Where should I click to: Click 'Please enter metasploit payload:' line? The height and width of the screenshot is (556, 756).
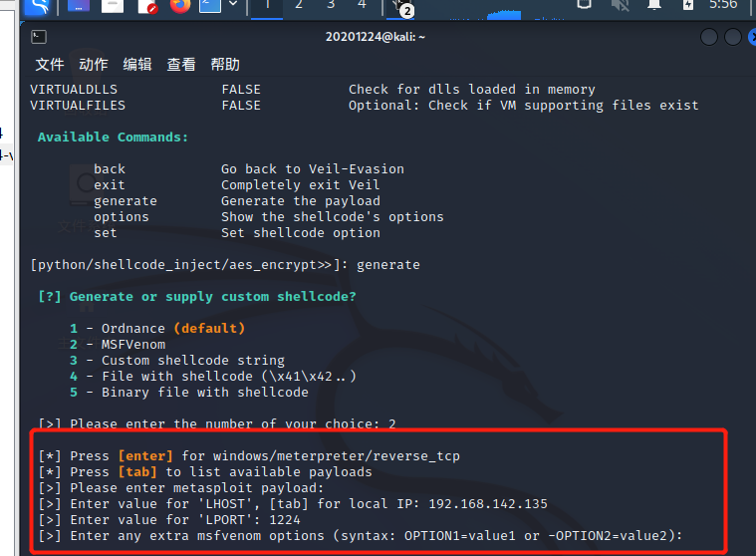click(x=181, y=488)
